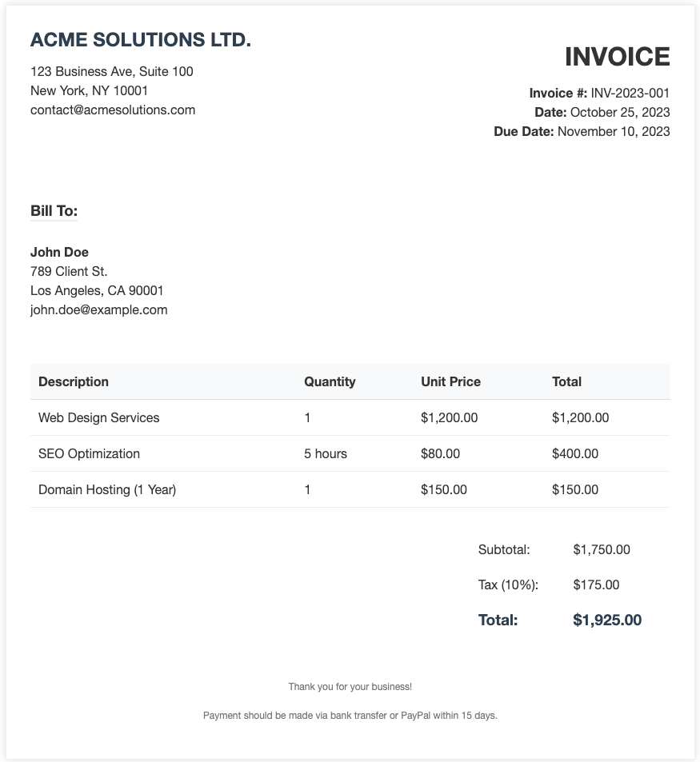
Task: Click the Unit Price column header
Action: click(x=450, y=382)
